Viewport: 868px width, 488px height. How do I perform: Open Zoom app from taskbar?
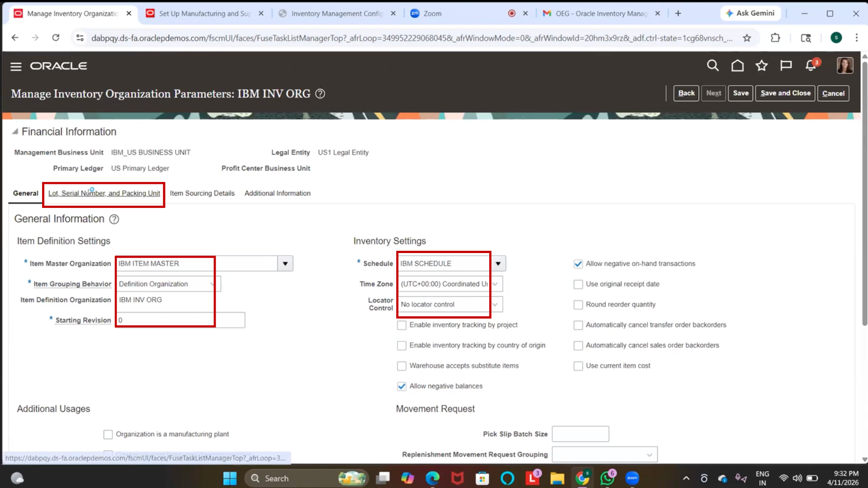click(x=632, y=478)
